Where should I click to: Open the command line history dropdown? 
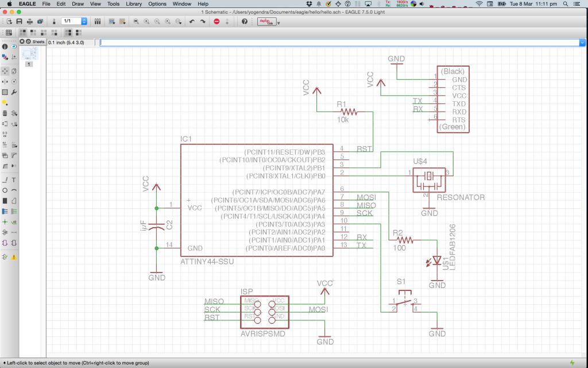(x=582, y=43)
